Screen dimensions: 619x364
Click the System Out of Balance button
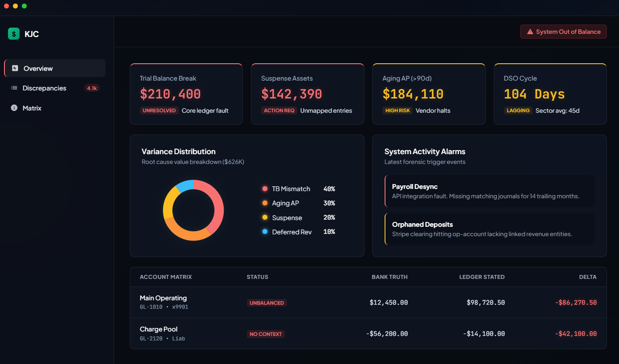563,32
